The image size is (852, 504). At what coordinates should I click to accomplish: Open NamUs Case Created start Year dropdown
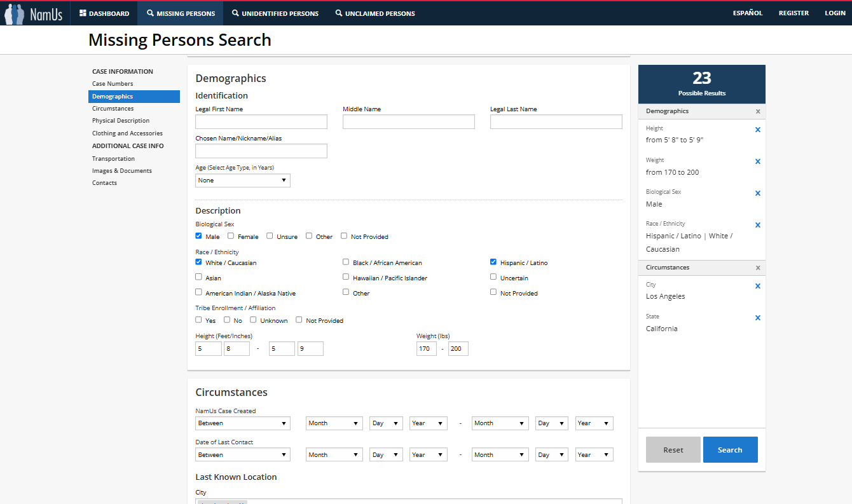click(429, 423)
